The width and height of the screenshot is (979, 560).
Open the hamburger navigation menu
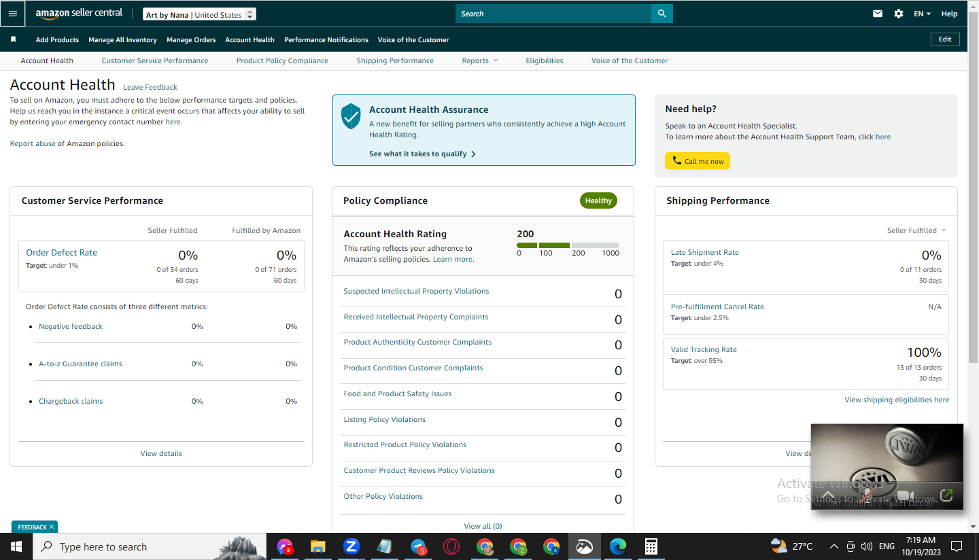click(13, 14)
